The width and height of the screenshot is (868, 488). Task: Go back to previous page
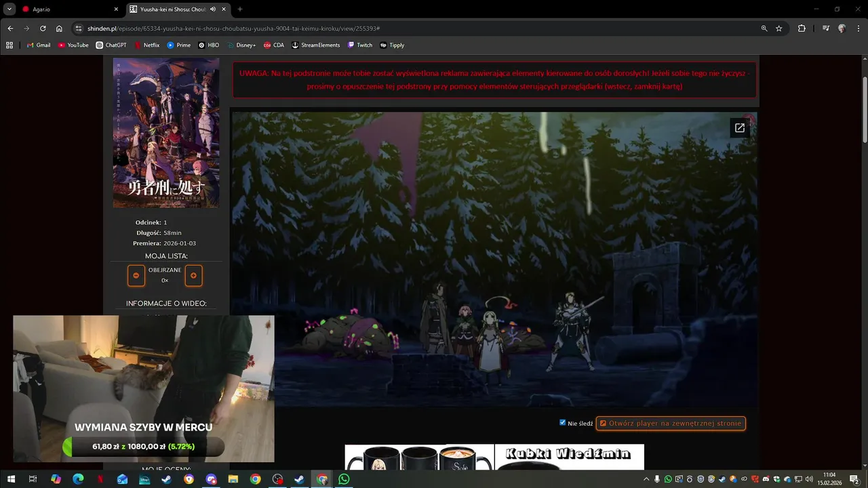10,28
